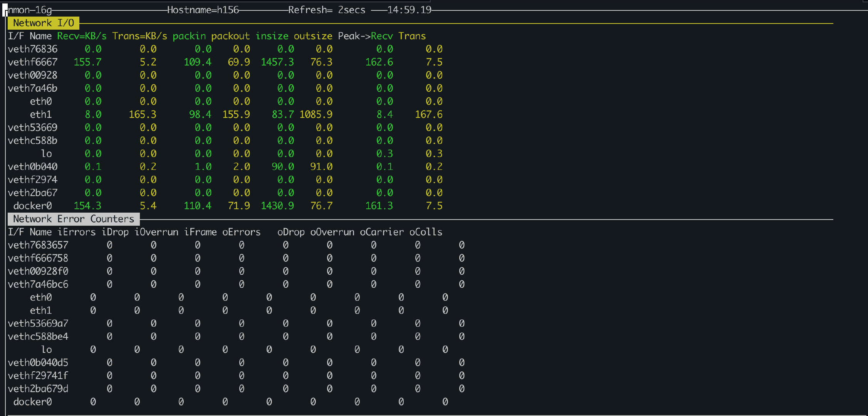The width and height of the screenshot is (868, 416).
Task: Select veth76836 interface name in Network I/O
Action: (33, 49)
